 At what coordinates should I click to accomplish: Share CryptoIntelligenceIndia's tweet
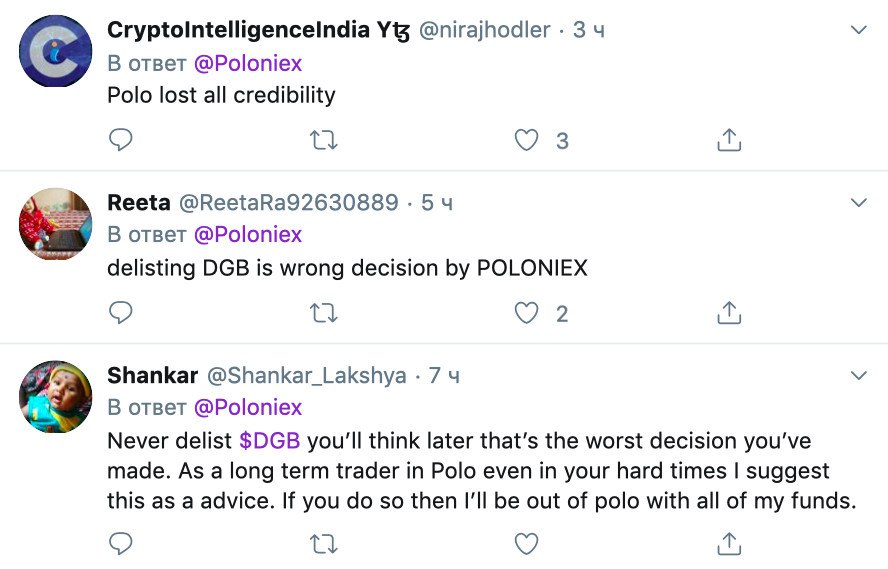[x=729, y=140]
